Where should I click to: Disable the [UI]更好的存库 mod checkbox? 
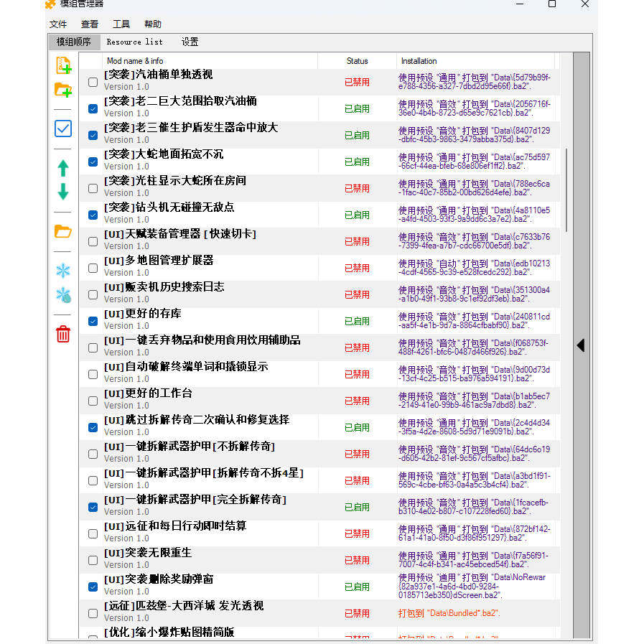pyautogui.click(x=93, y=321)
